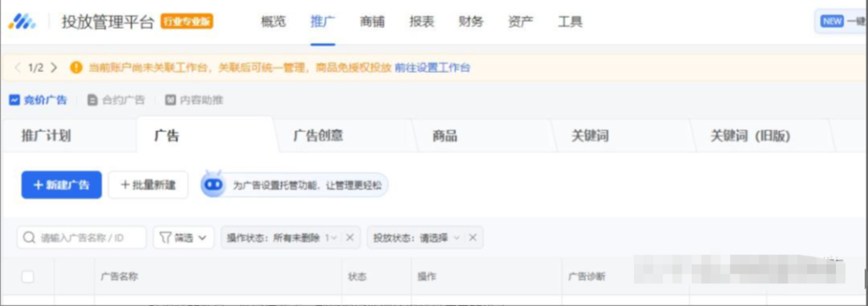Click the NEW badge button
The height and width of the screenshot is (306, 868).
(832, 21)
